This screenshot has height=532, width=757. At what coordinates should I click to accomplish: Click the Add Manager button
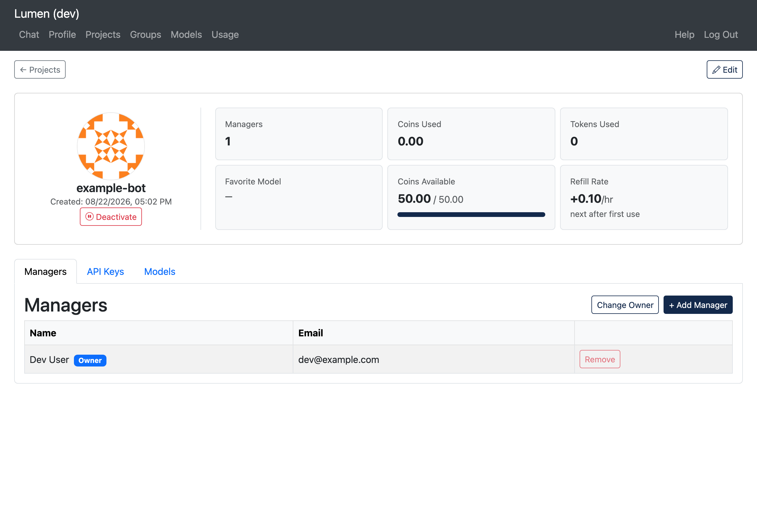click(x=698, y=305)
